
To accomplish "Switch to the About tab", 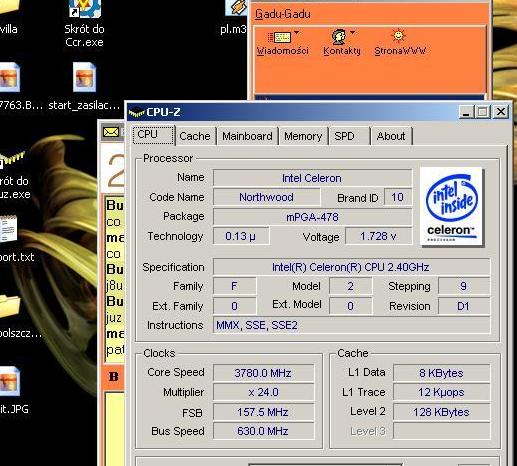I will coord(391,136).
